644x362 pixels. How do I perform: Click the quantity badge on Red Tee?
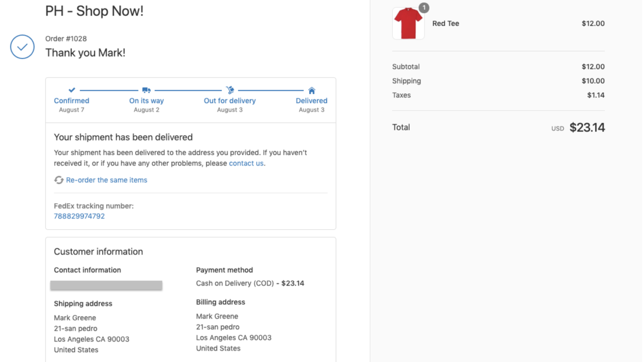[x=424, y=8]
